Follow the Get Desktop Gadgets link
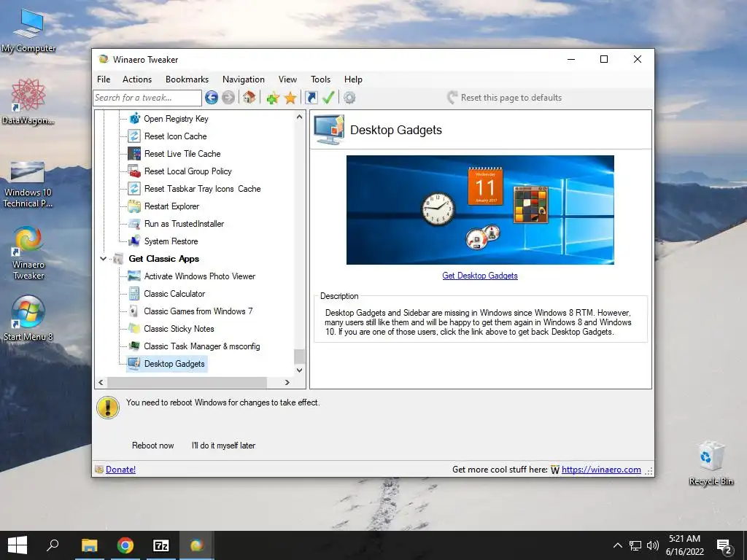The width and height of the screenshot is (747, 560). click(x=480, y=276)
